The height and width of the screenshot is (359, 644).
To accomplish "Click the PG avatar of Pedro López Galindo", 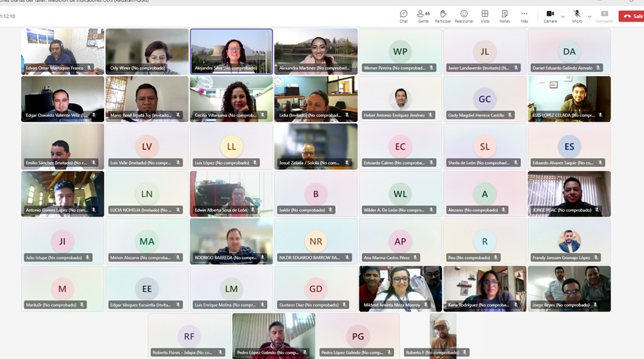I will click(358, 336).
